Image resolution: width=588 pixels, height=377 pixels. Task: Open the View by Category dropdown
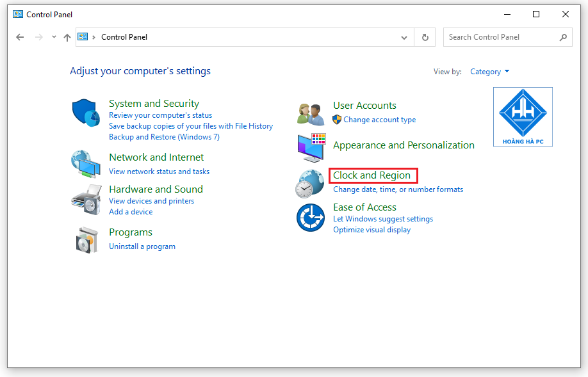coord(489,71)
